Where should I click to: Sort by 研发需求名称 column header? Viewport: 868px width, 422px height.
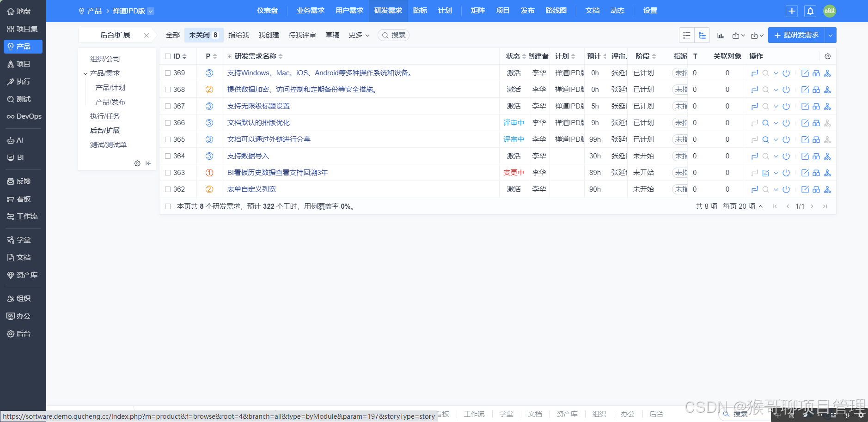click(x=255, y=56)
